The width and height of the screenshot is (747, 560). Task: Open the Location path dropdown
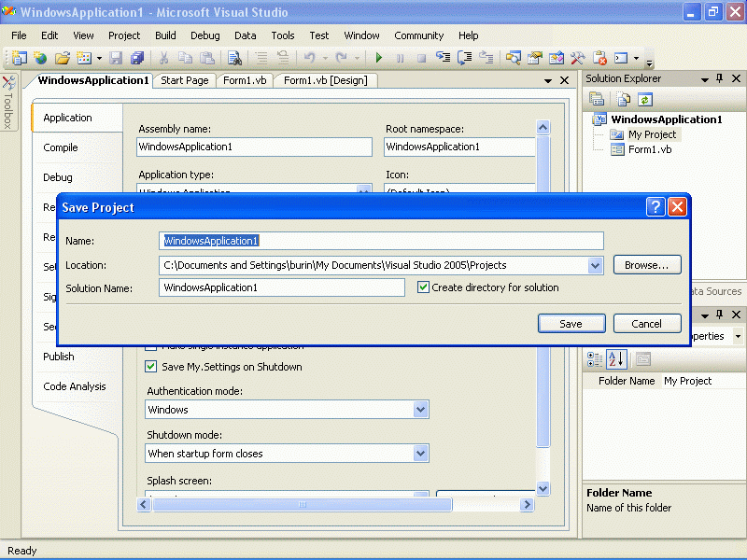(595, 265)
